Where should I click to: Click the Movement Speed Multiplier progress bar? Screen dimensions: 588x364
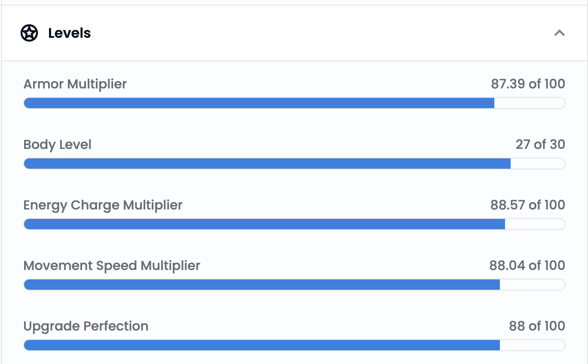click(294, 285)
